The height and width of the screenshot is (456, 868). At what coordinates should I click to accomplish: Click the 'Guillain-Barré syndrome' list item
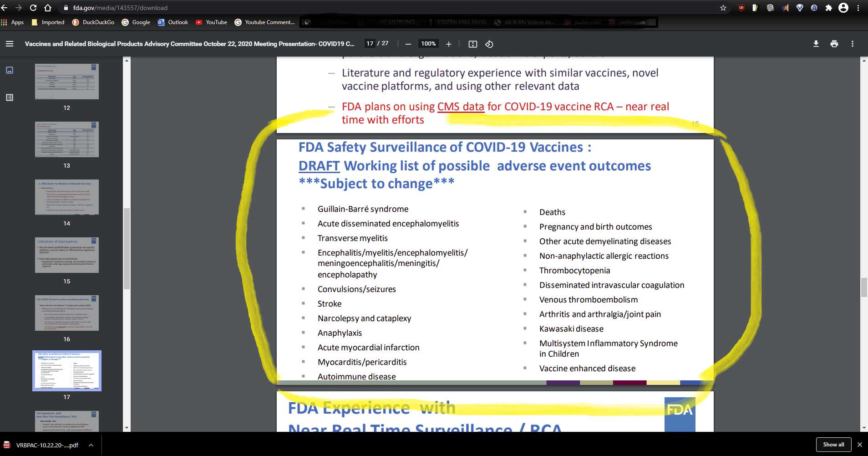pyautogui.click(x=363, y=209)
